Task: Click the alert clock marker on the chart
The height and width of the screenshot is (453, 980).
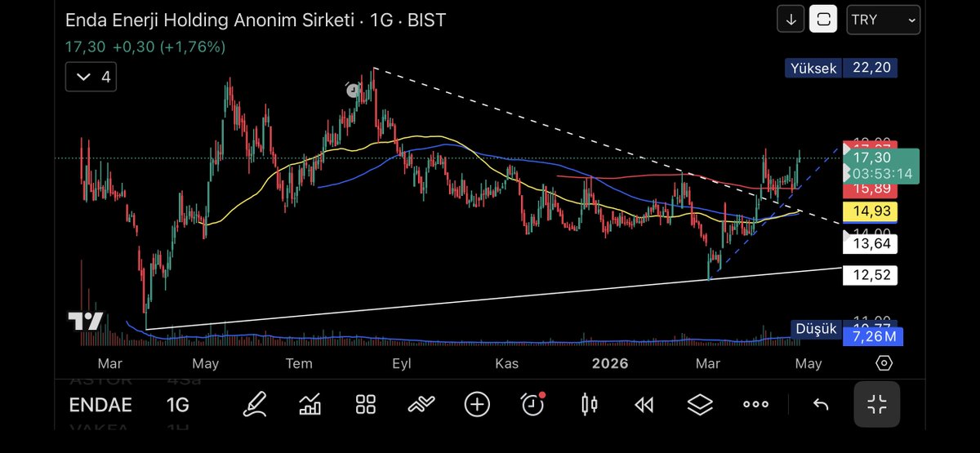Action: click(353, 91)
